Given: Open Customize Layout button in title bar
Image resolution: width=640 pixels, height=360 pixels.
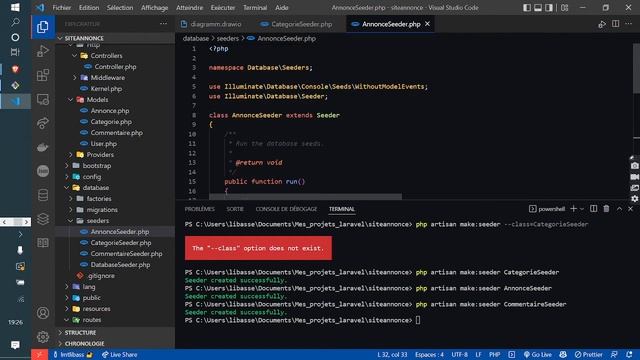Looking at the screenshot, I should (564, 8).
